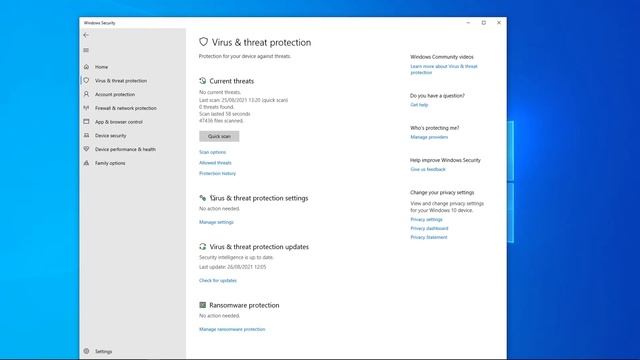Click the Ransomware protection icon

pos(202,305)
